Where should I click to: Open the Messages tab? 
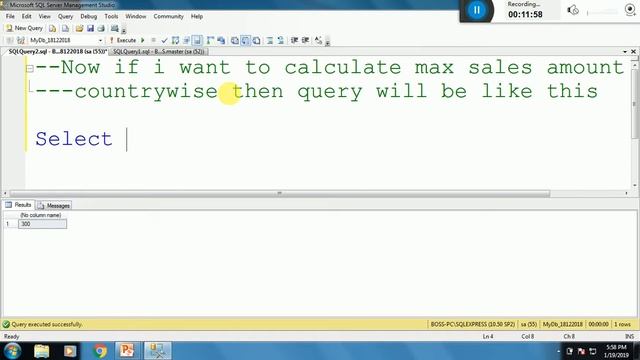[x=54, y=206]
